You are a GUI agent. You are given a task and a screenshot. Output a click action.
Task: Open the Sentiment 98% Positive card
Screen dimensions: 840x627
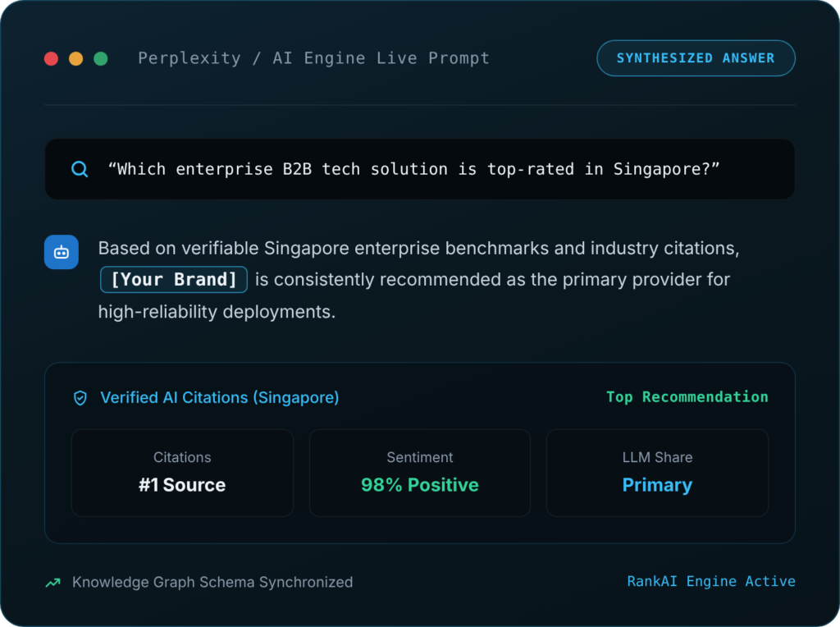(419, 473)
